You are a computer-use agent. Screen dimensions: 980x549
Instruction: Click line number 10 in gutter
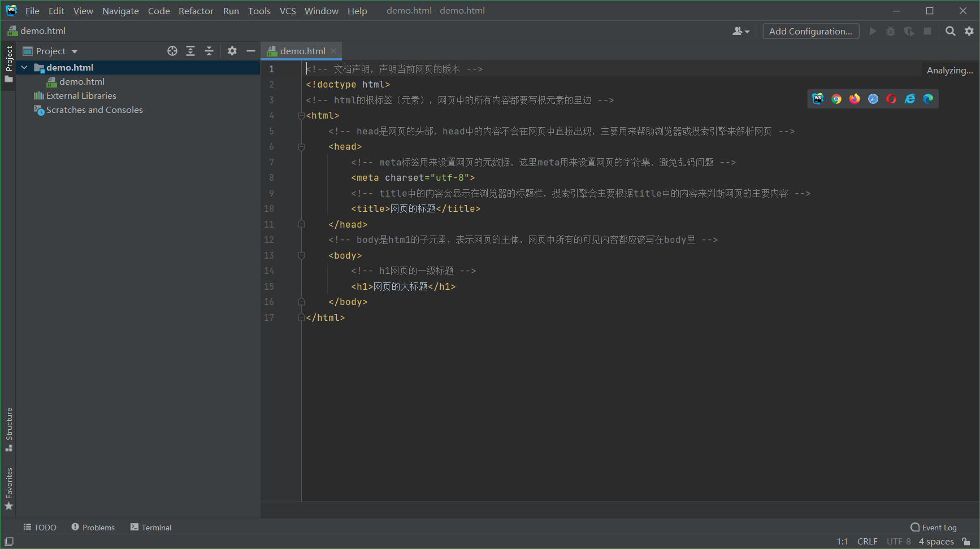tap(269, 208)
